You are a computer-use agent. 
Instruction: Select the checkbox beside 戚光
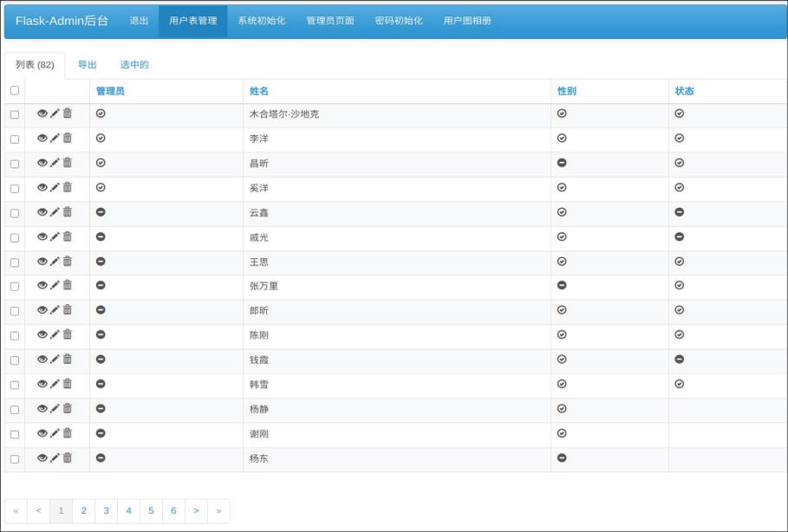(14, 237)
